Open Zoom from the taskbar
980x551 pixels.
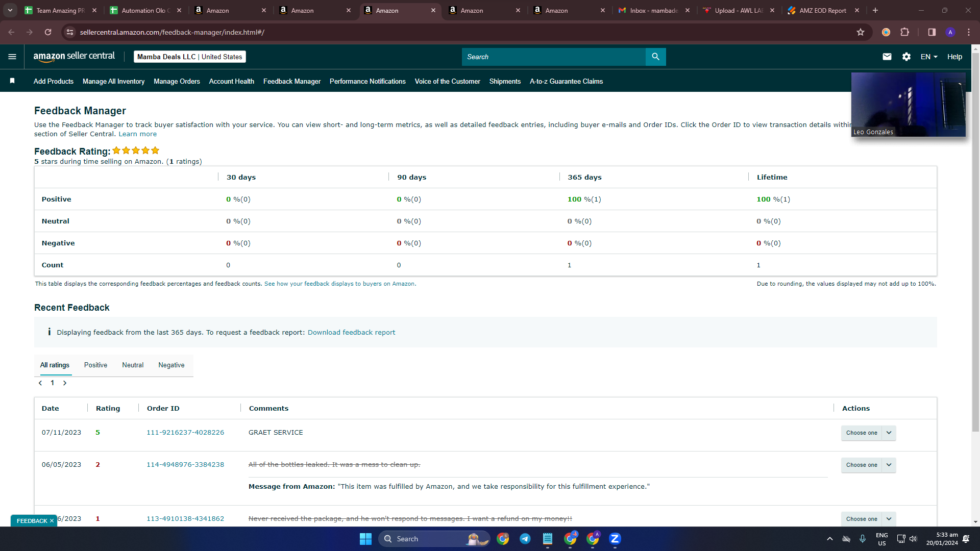coord(615,539)
